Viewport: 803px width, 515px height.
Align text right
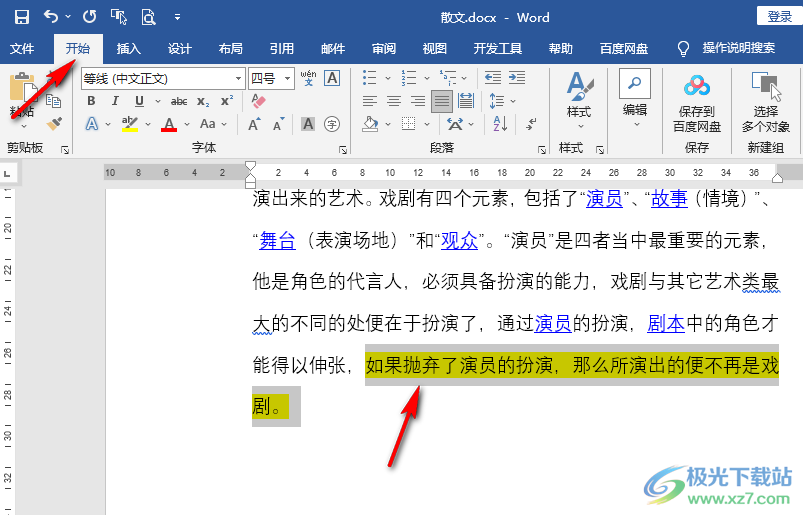coord(418,101)
